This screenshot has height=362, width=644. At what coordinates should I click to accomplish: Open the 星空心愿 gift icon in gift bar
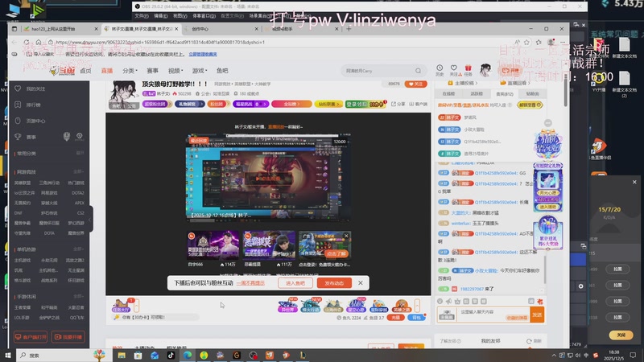pos(356,306)
